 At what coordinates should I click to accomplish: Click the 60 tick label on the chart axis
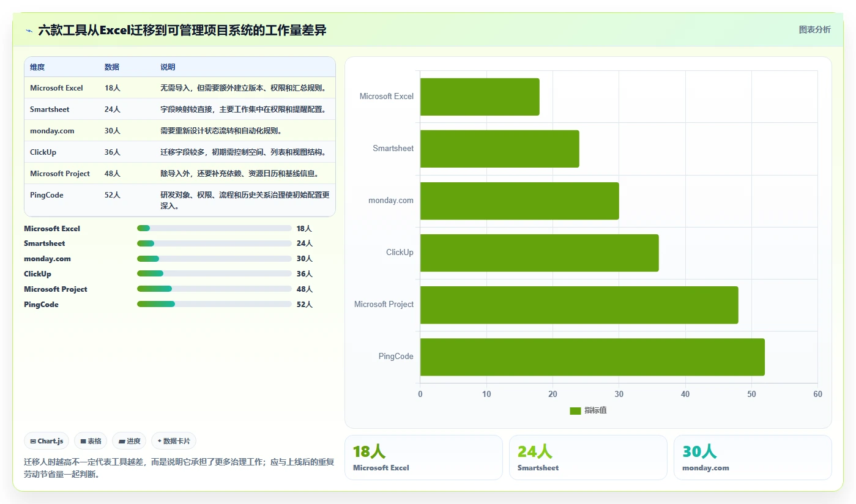tap(817, 395)
